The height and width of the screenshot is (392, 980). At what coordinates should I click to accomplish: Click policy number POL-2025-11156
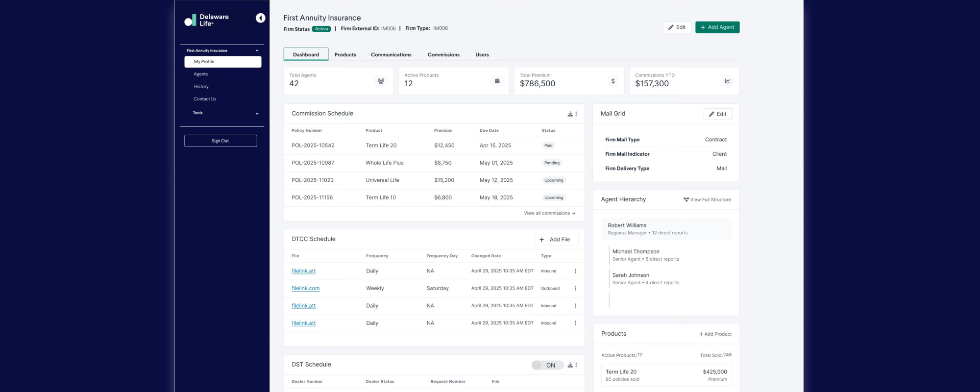[312, 197]
